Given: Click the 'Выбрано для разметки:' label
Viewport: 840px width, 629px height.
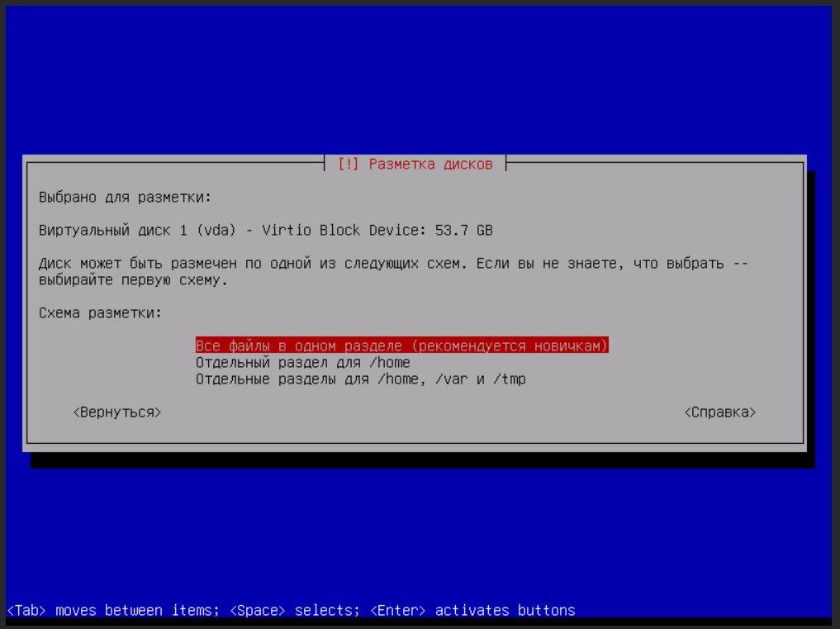Looking at the screenshot, I should point(125,197).
